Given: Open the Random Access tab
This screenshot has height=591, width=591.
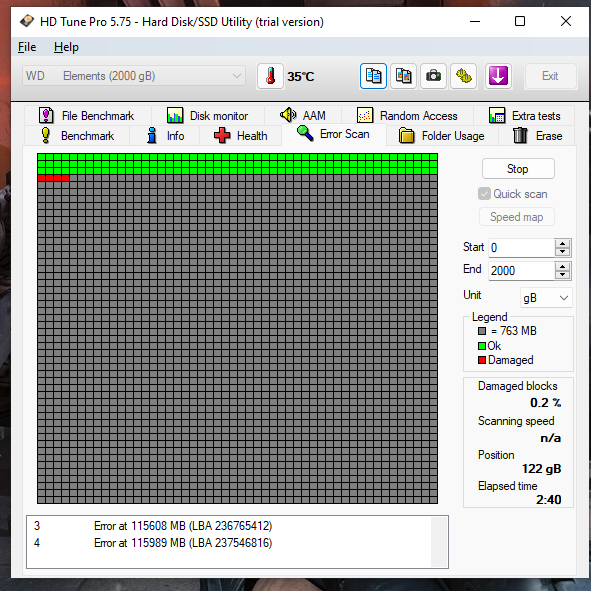Looking at the screenshot, I should coord(407,115).
